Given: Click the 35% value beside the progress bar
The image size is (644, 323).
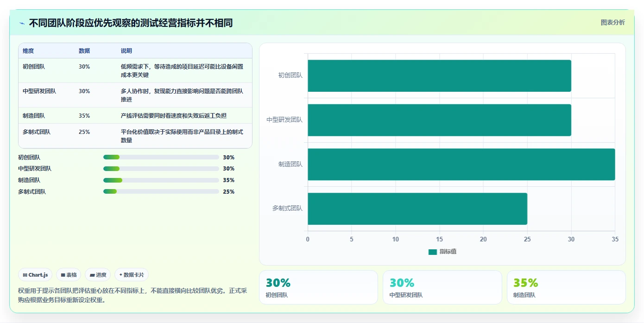Looking at the screenshot, I should pos(228,180).
